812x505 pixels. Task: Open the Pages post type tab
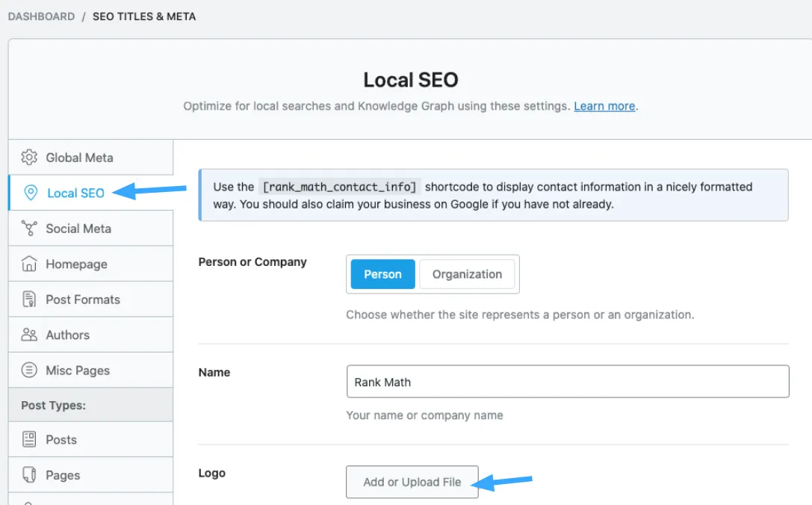point(90,474)
